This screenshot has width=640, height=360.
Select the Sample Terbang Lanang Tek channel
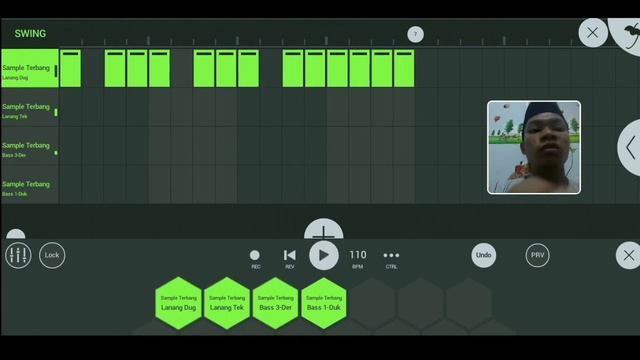(29, 107)
